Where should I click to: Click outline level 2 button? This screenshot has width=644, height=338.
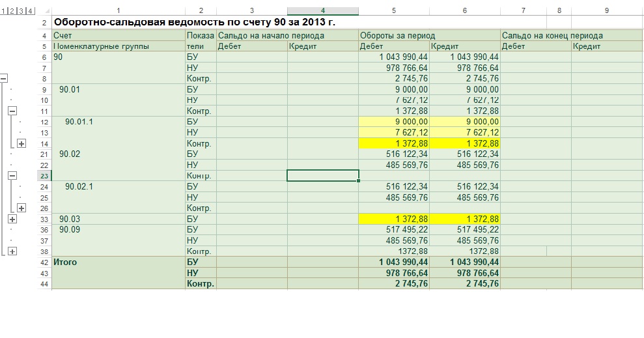[x=13, y=11]
